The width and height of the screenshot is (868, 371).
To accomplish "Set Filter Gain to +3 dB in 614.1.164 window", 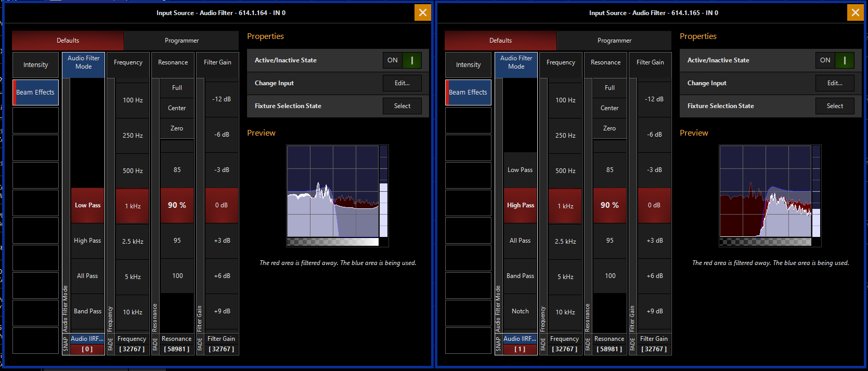I will click(222, 241).
